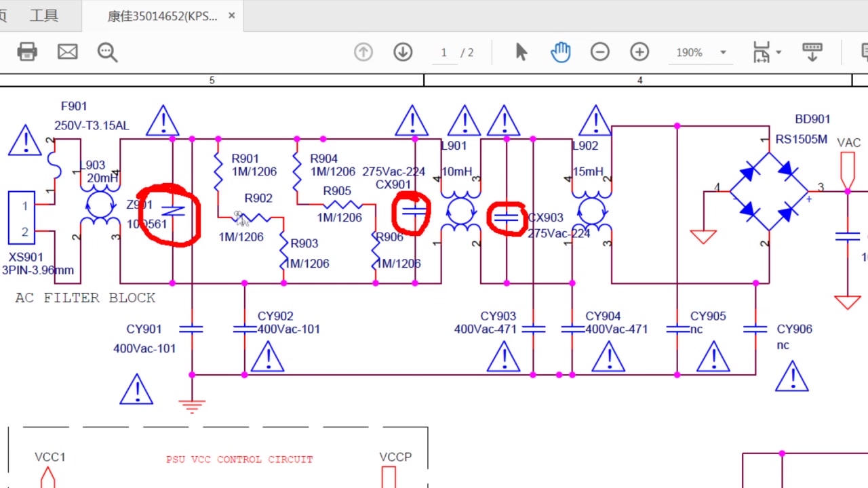The height and width of the screenshot is (488, 868).
Task: Open the search magnifier tool
Action: [107, 52]
